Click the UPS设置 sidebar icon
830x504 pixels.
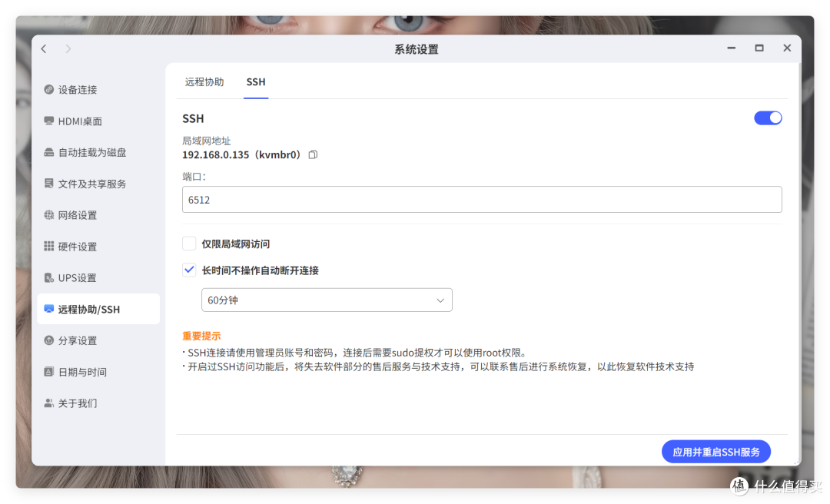[x=48, y=277]
